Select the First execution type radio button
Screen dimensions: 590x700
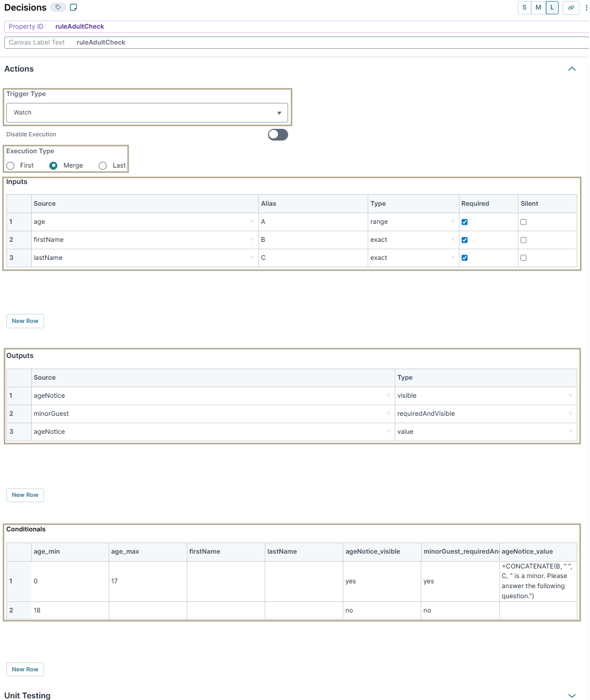[10, 165]
